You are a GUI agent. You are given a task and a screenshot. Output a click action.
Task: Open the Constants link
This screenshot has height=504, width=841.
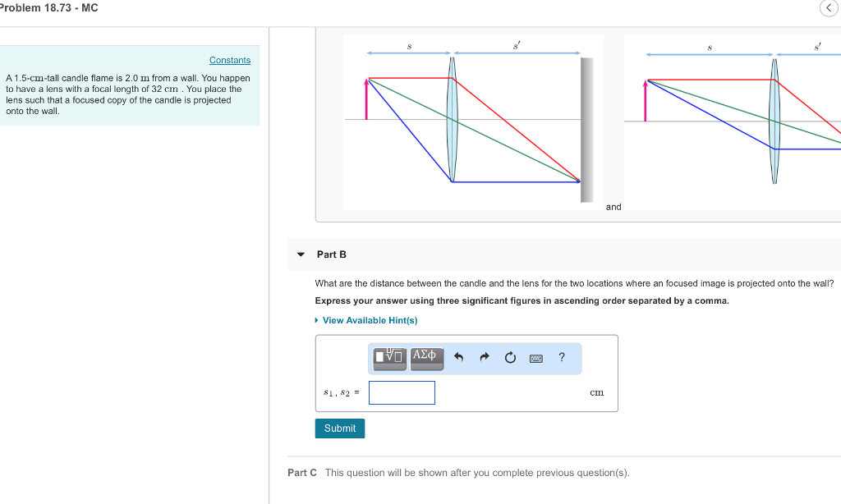[x=230, y=60]
